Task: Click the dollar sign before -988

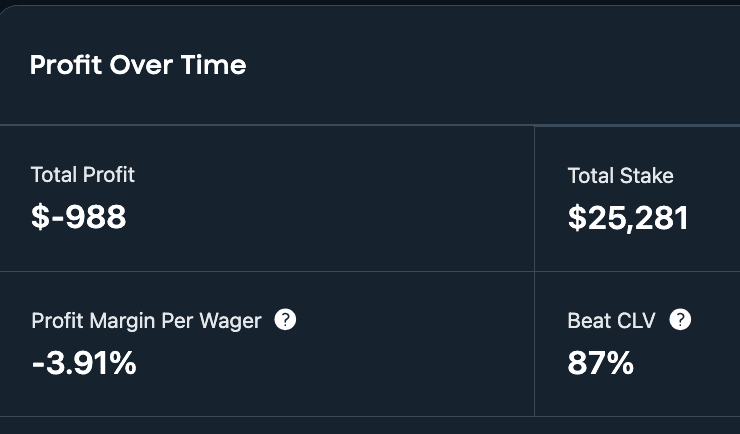Action: tap(40, 217)
